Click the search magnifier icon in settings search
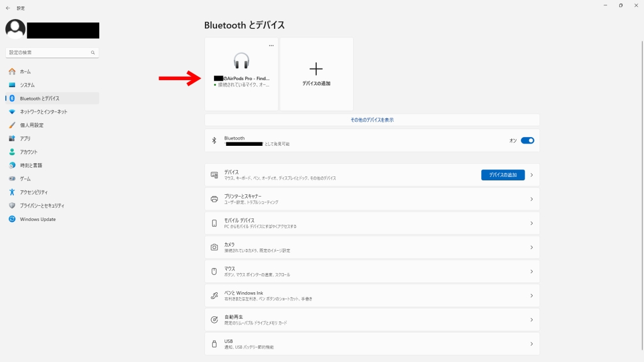Screen dimensions: 644x362 click(92, 52)
